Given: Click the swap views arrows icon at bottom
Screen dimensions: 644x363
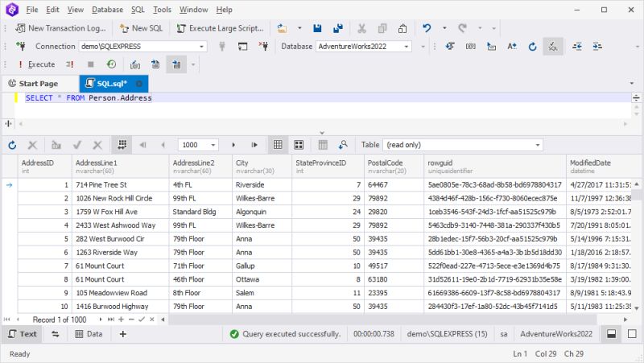Looking at the screenshot, I should (56, 334).
